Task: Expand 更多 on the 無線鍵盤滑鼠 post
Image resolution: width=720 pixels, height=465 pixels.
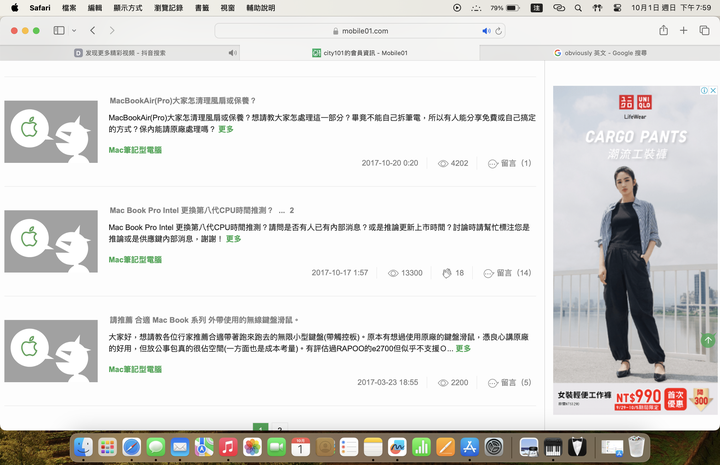Action: click(463, 348)
